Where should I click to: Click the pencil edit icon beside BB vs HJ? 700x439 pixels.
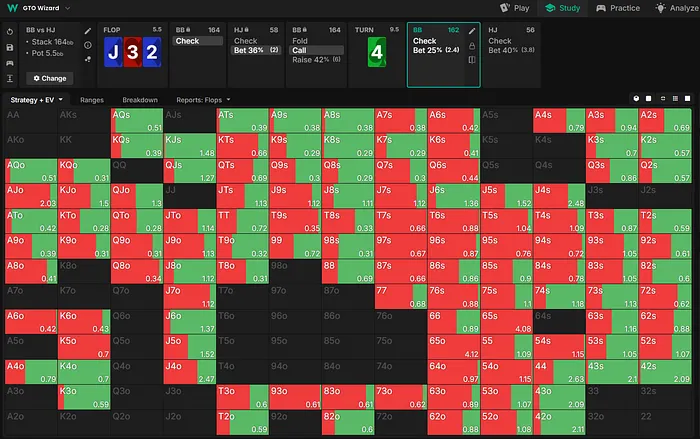(88, 32)
